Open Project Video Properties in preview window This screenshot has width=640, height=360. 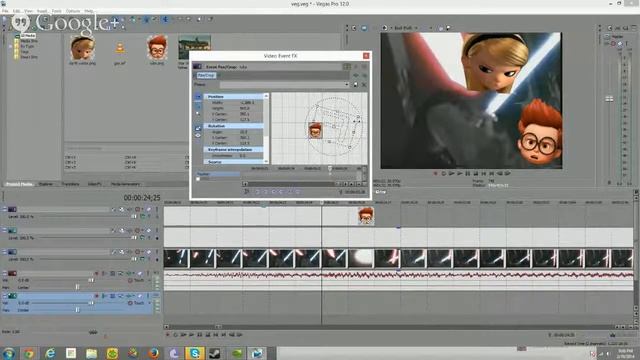point(354,28)
